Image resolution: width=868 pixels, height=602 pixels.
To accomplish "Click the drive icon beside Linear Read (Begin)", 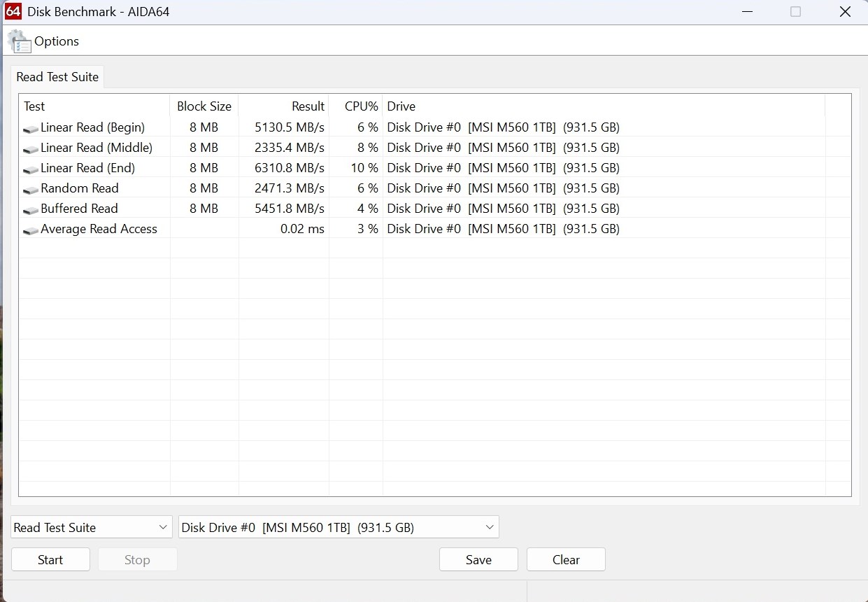I will [31, 129].
